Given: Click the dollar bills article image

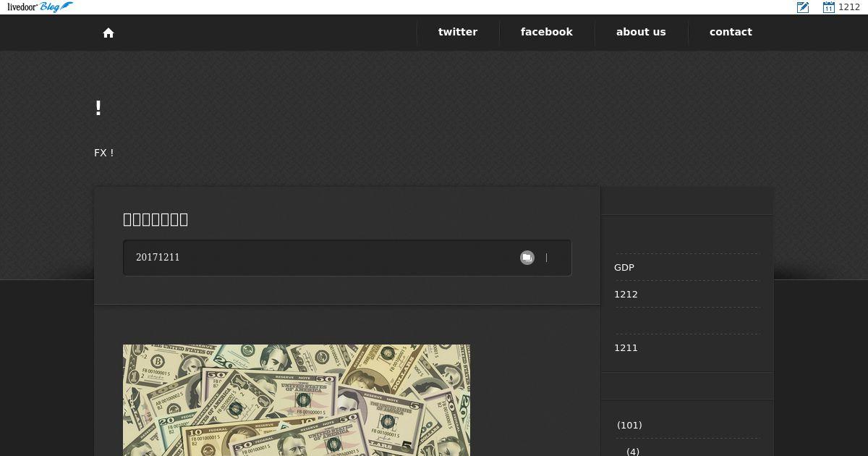Looking at the screenshot, I should (x=297, y=400).
